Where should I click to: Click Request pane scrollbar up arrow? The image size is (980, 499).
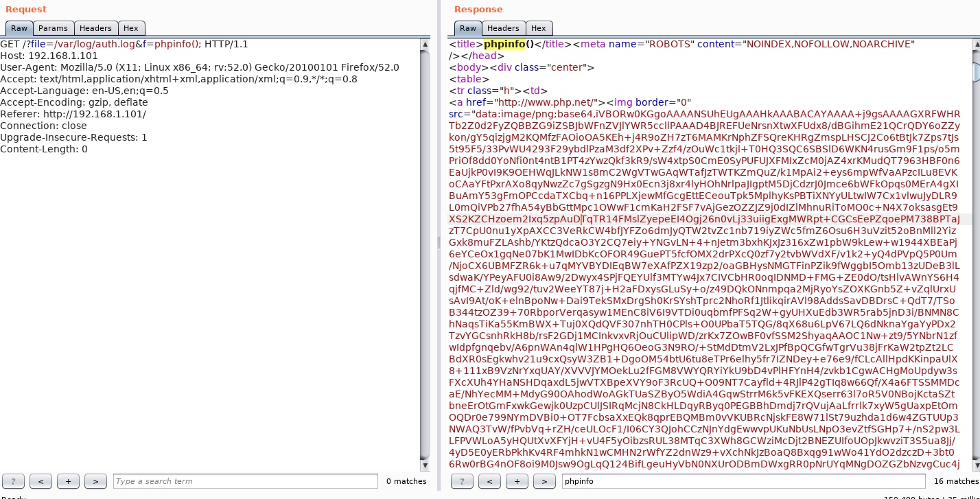point(425,44)
